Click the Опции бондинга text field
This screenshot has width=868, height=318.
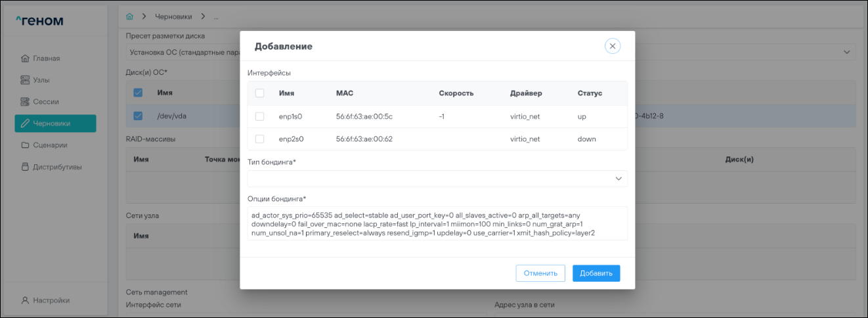[x=437, y=223]
